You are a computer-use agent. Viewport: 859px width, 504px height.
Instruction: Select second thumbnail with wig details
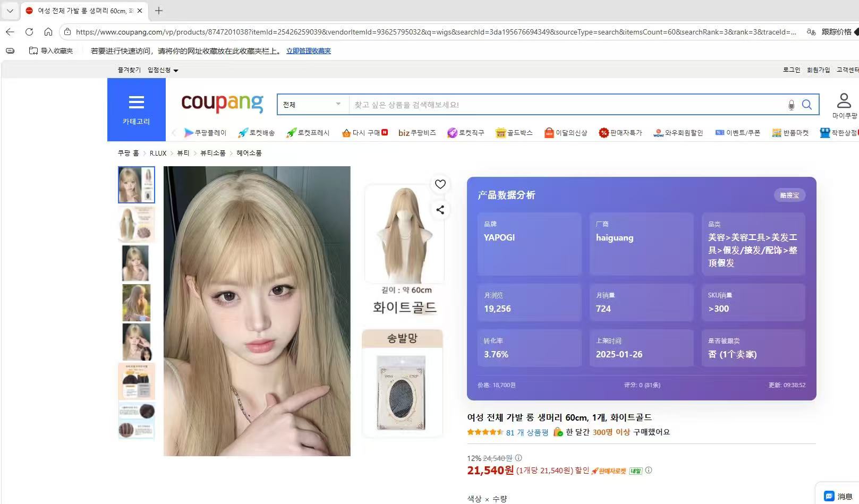point(137,224)
